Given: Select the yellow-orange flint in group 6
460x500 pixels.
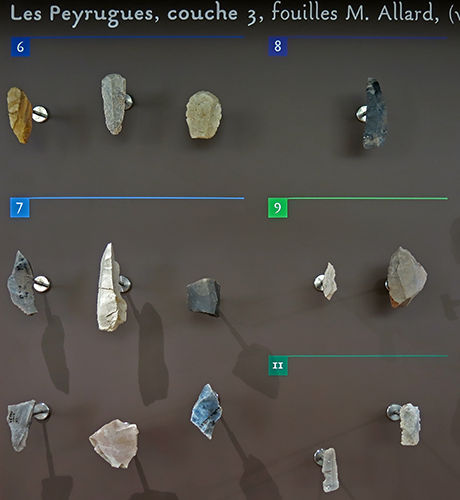Looking at the screenshot, I should click(19, 115).
